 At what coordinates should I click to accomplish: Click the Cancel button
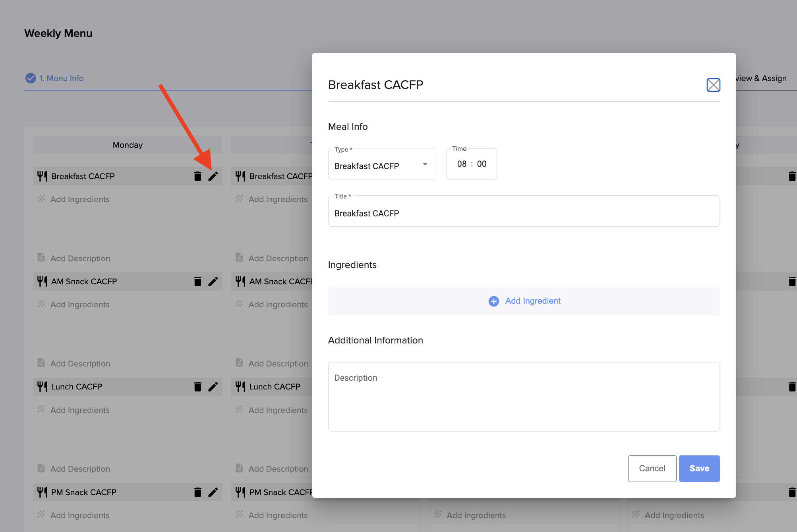[652, 468]
